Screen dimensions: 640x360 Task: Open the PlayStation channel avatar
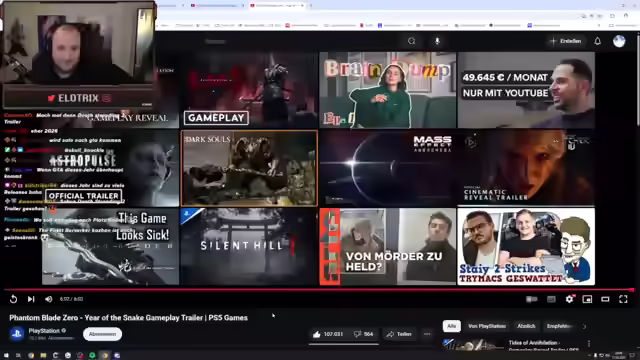[x=17, y=334]
